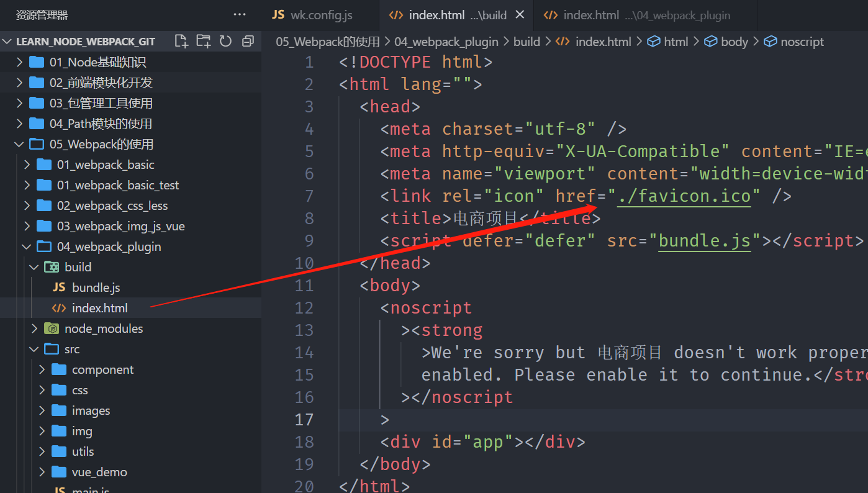Image resolution: width=868 pixels, height=493 pixels.
Task: Click the New File icon in explorer header
Action: (181, 42)
